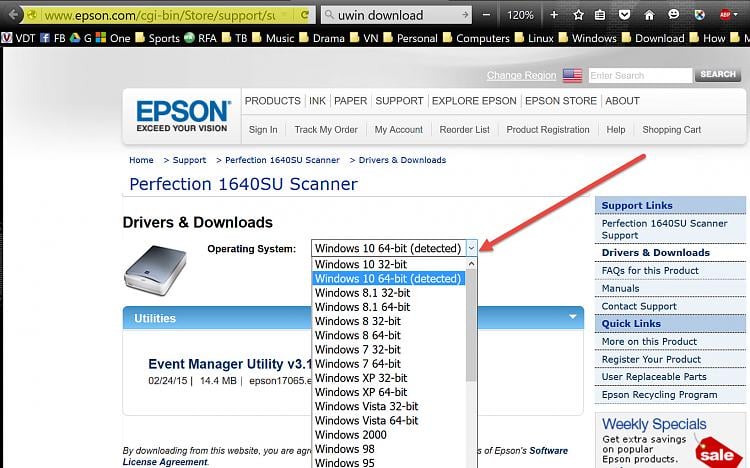Image resolution: width=750 pixels, height=468 pixels.
Task: Open the EPSON STORE menu
Action: click(x=561, y=101)
